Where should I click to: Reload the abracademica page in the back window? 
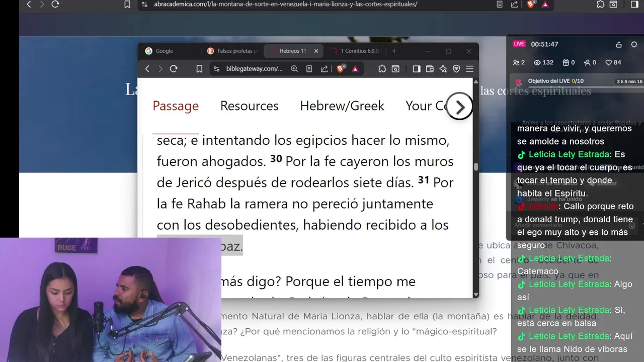(55, 4)
